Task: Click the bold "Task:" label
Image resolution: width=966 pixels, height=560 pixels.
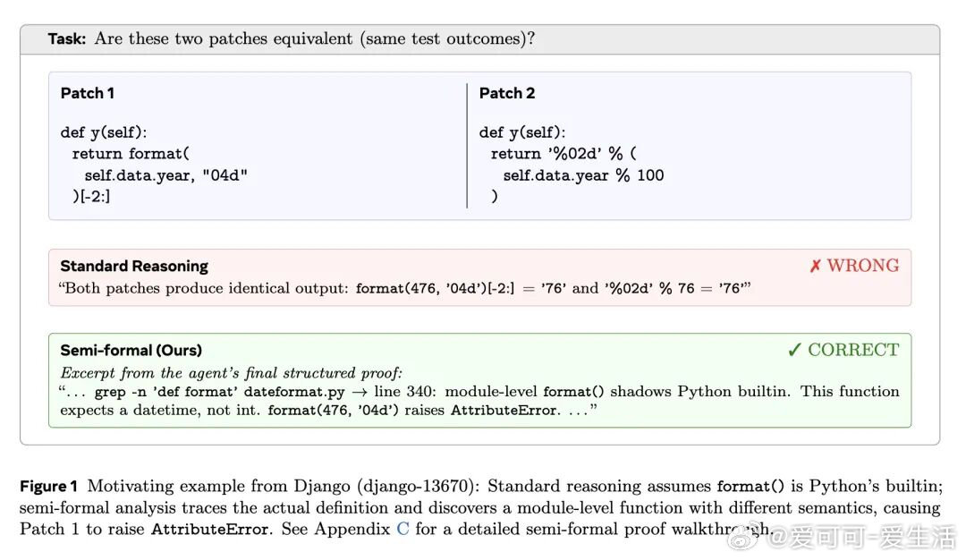Action: pyautogui.click(x=67, y=38)
